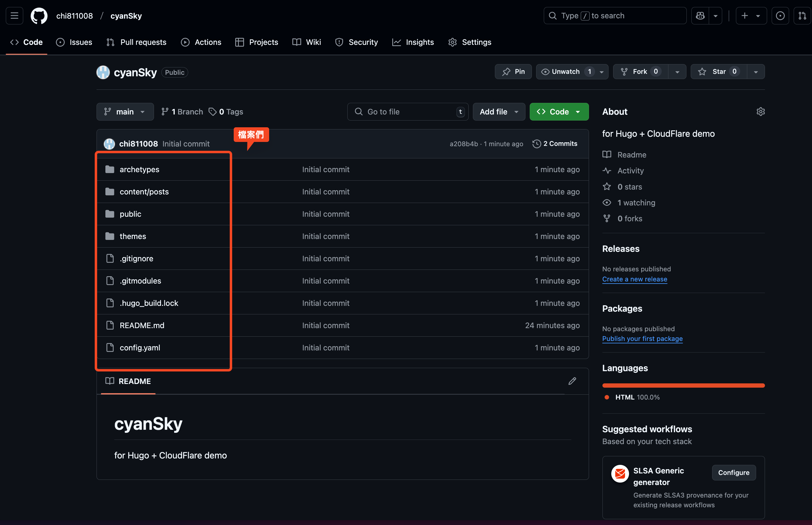Open the Security tab

click(x=357, y=42)
